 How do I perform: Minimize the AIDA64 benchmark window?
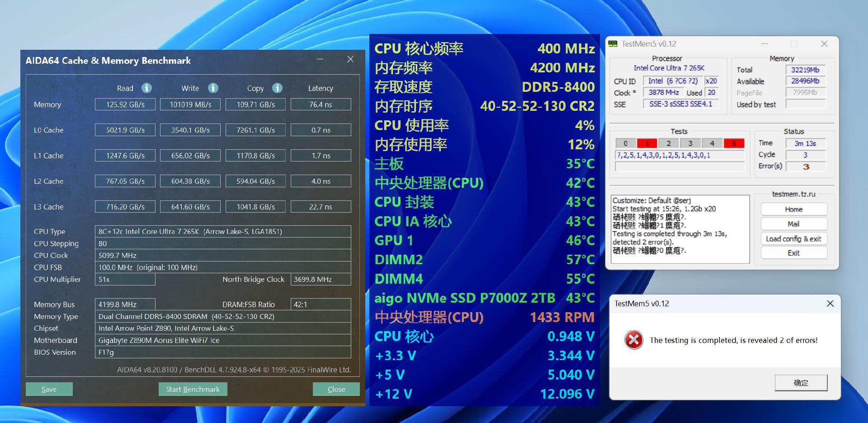click(x=320, y=59)
